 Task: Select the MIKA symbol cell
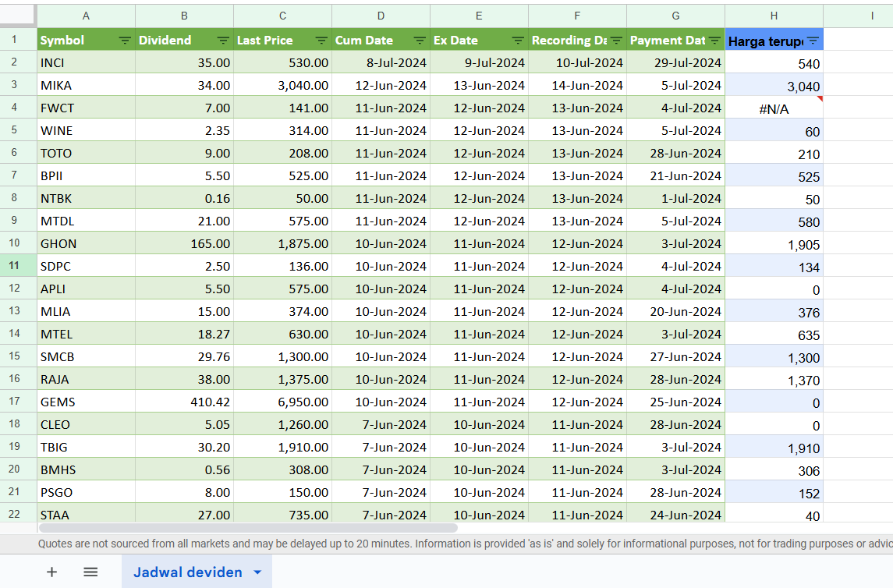coord(86,85)
